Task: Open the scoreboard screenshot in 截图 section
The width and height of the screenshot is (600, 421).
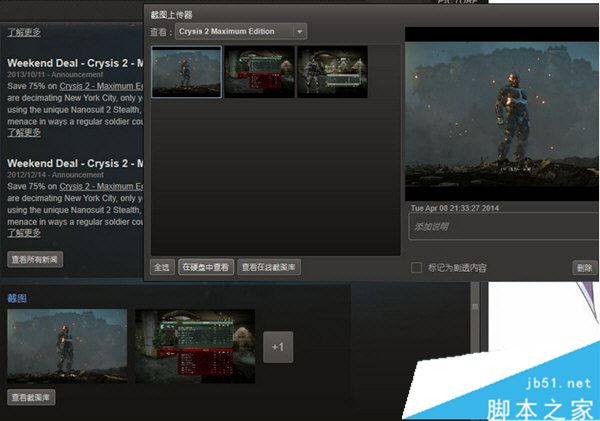Action: click(x=195, y=346)
